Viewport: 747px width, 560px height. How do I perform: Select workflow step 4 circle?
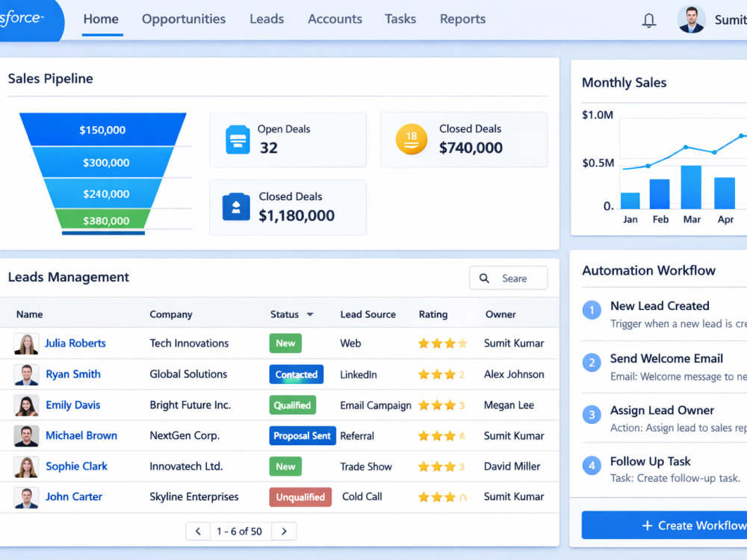point(592,465)
